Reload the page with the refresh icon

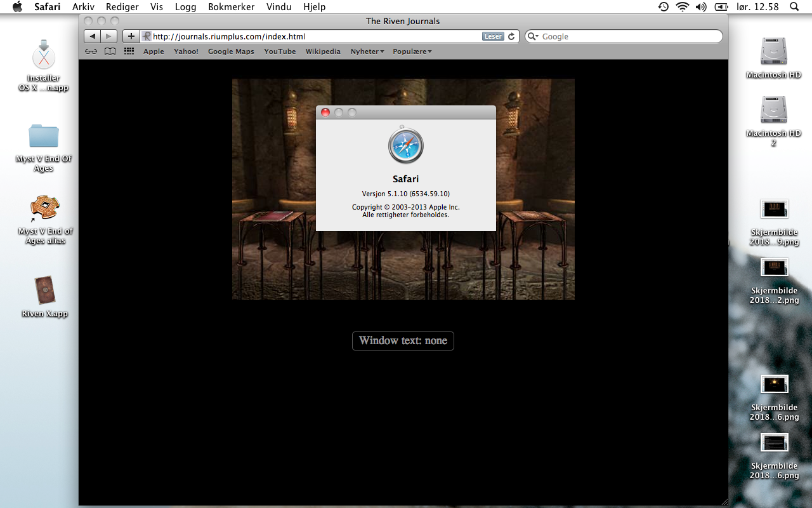tap(511, 36)
